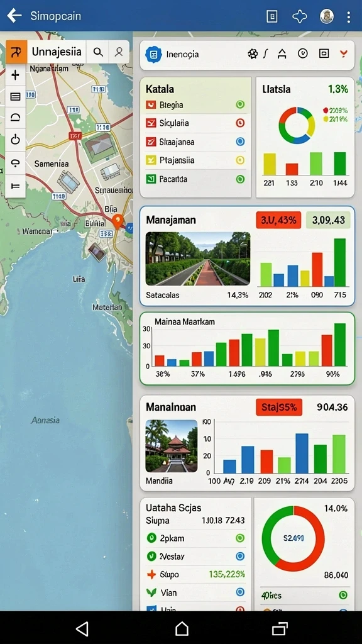The width and height of the screenshot is (362, 644).
Task: Tap the clock icon in the Inenoçia bar
Action: click(x=303, y=53)
